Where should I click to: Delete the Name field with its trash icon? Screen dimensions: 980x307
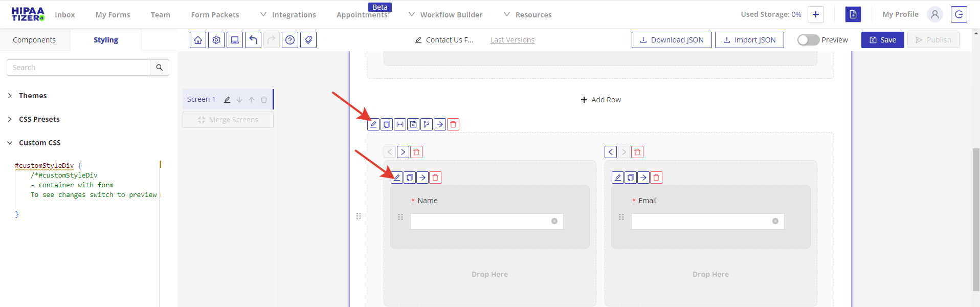tap(435, 178)
